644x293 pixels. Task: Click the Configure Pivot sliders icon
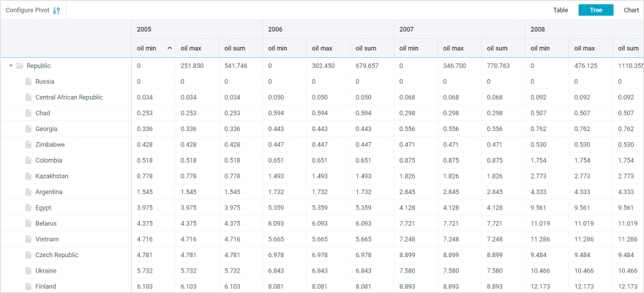pyautogui.click(x=57, y=10)
